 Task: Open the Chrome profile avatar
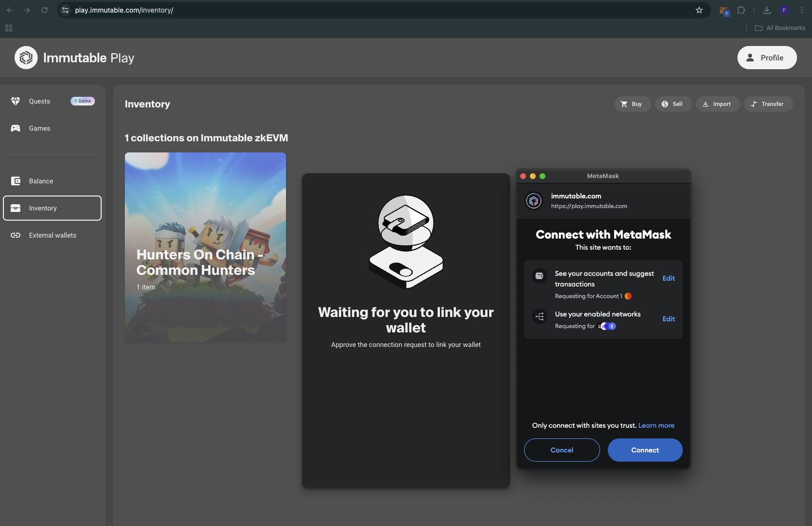pyautogui.click(x=784, y=10)
